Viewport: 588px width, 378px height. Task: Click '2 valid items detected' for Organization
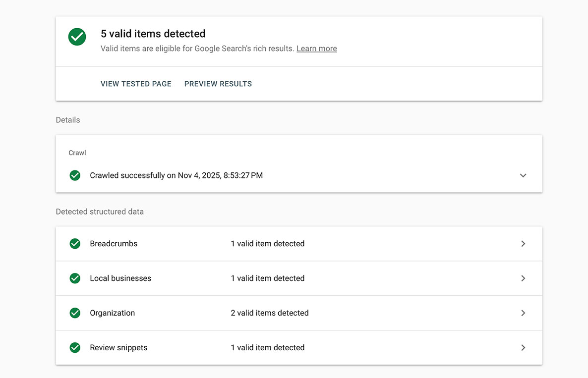[269, 313]
